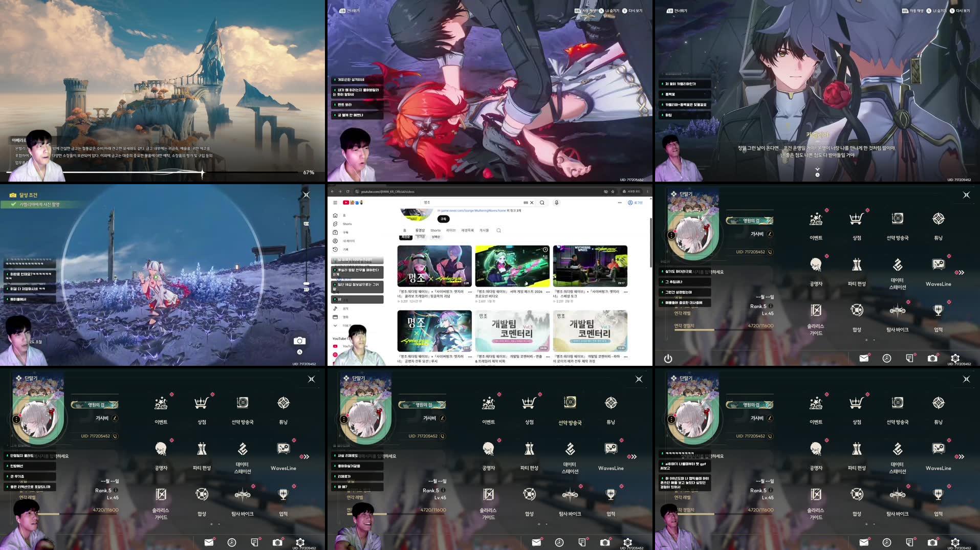Switch to the channel 동영상 tab

coord(420,230)
